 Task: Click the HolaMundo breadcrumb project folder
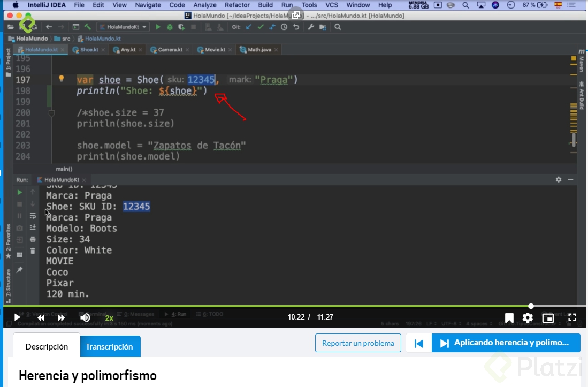coord(28,39)
